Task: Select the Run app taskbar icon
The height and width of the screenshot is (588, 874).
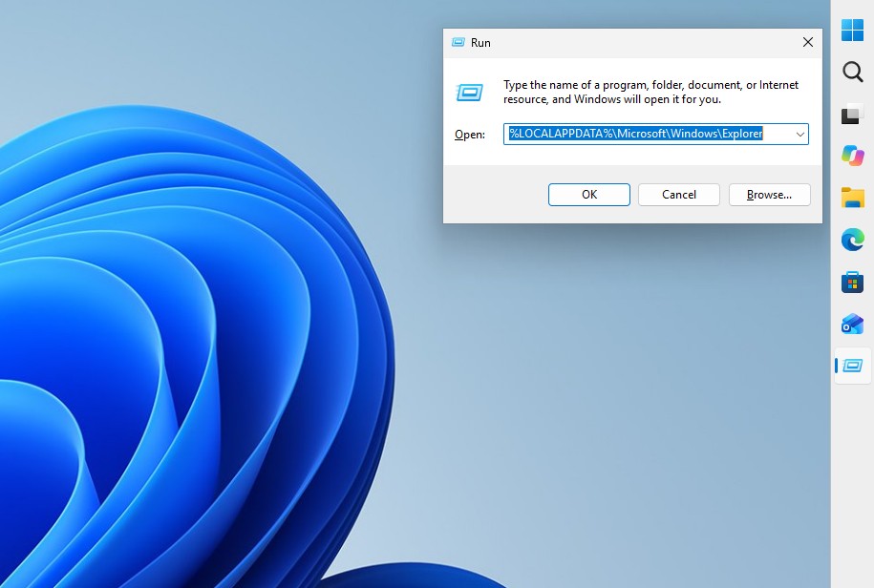Action: 852,366
